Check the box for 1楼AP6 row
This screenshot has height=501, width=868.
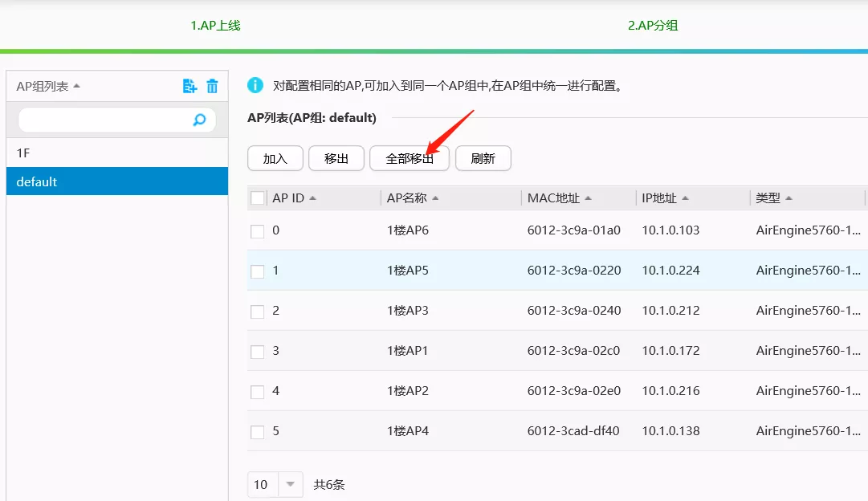[258, 231]
